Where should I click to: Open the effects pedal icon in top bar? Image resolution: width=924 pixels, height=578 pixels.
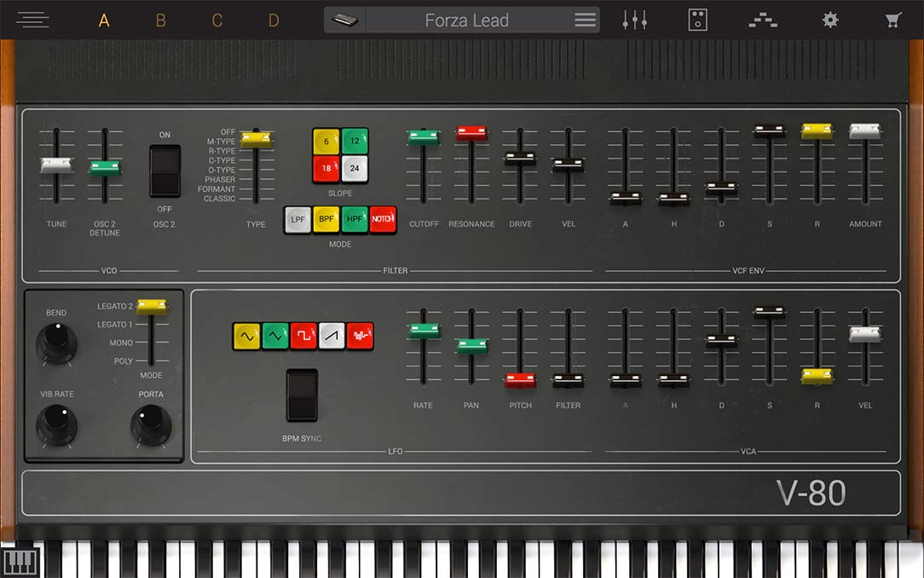tap(698, 20)
